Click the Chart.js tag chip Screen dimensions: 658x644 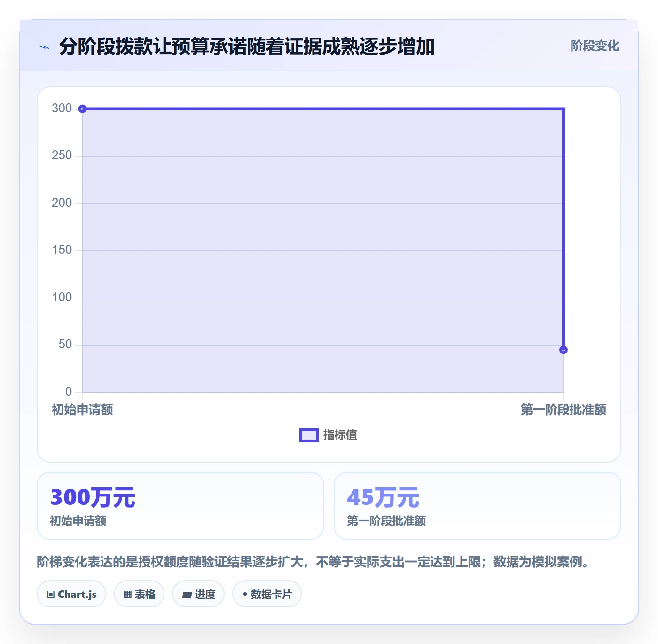click(x=71, y=594)
